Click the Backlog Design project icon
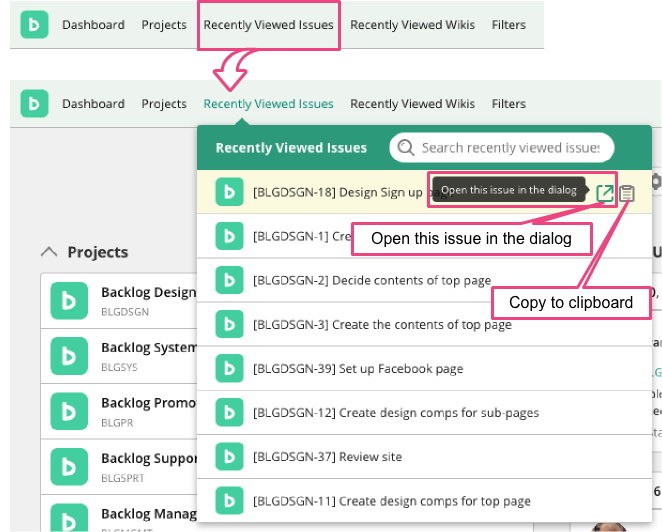This screenshot has width=662, height=532. (69, 301)
